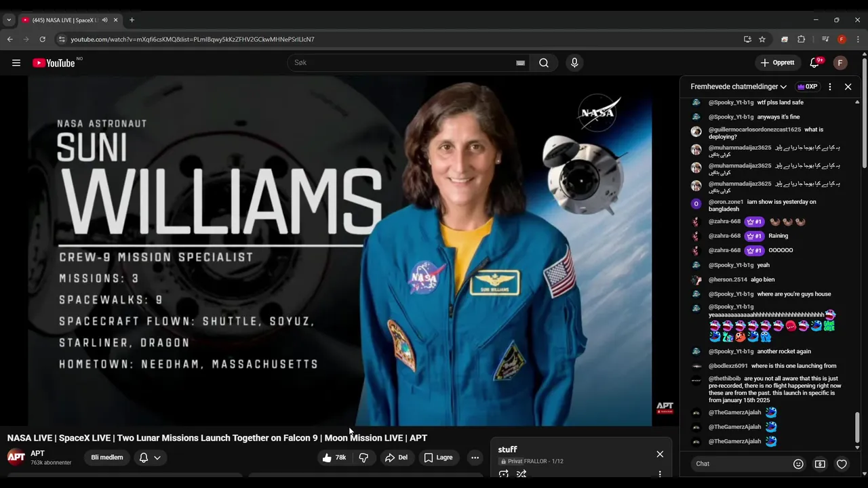Click the video title text

pos(217,438)
